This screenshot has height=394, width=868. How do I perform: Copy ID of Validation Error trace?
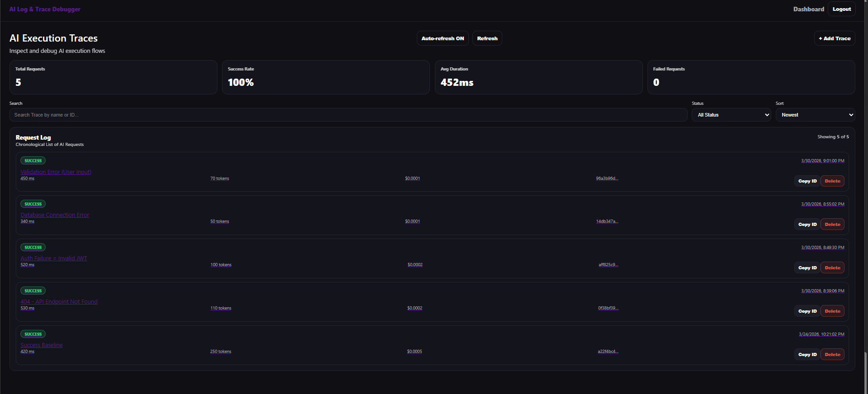807,181
